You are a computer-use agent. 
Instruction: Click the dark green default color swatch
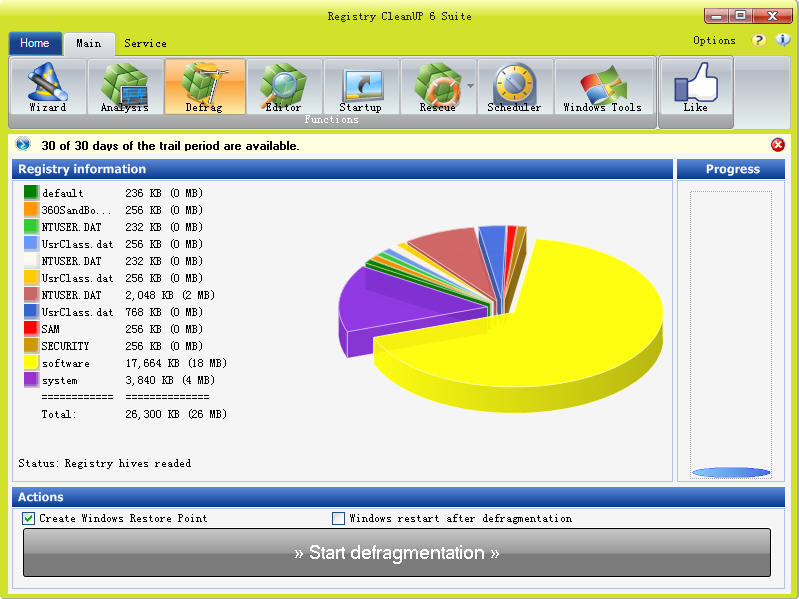[31, 193]
